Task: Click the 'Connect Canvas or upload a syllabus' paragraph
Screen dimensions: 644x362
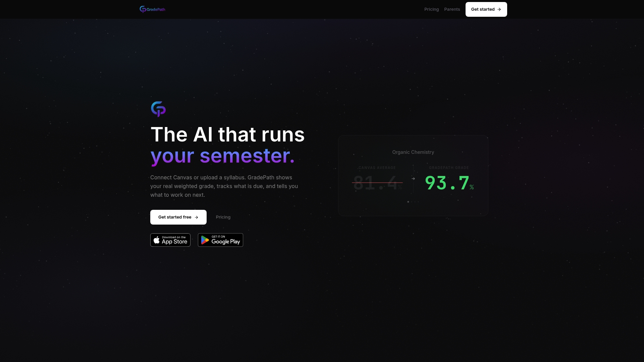Action: coord(224,186)
